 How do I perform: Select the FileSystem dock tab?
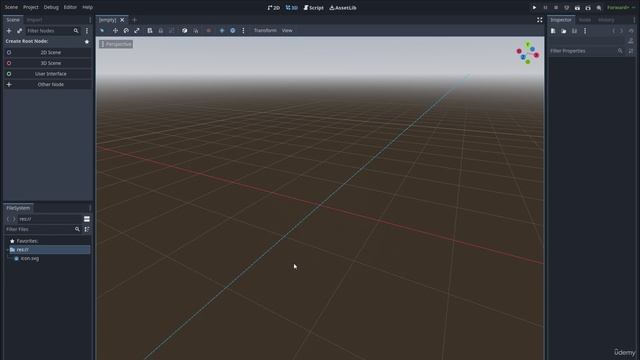[18, 208]
